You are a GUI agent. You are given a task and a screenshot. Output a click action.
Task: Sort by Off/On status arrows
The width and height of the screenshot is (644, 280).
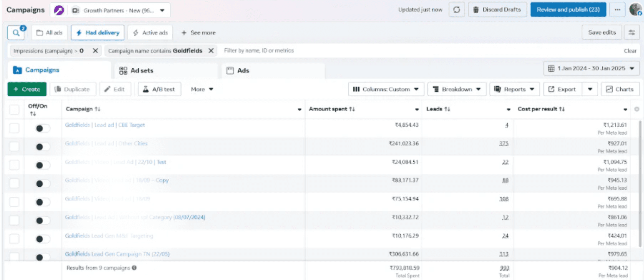pyautogui.click(x=33, y=114)
